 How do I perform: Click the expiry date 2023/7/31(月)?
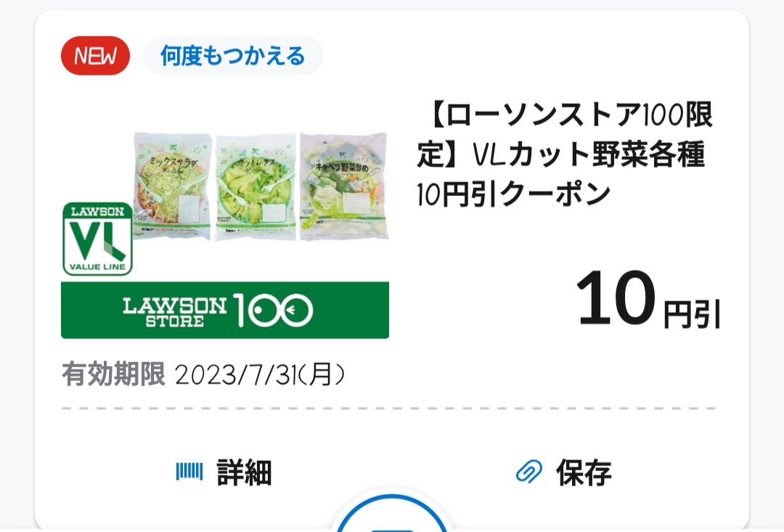point(259,375)
